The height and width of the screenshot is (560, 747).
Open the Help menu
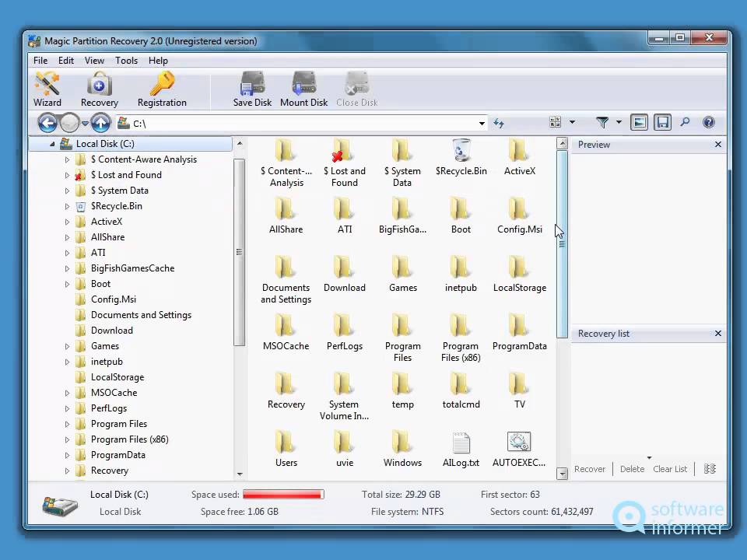click(158, 61)
